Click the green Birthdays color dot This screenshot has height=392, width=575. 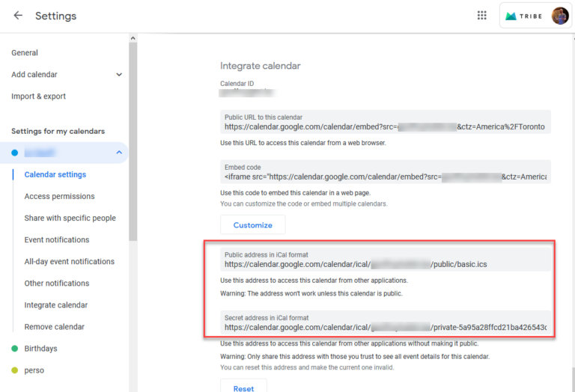point(14,349)
